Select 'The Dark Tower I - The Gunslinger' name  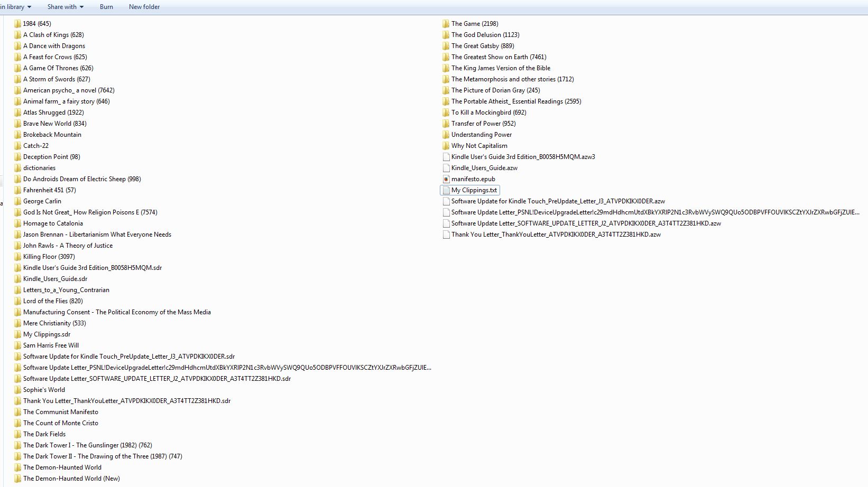[x=88, y=445]
